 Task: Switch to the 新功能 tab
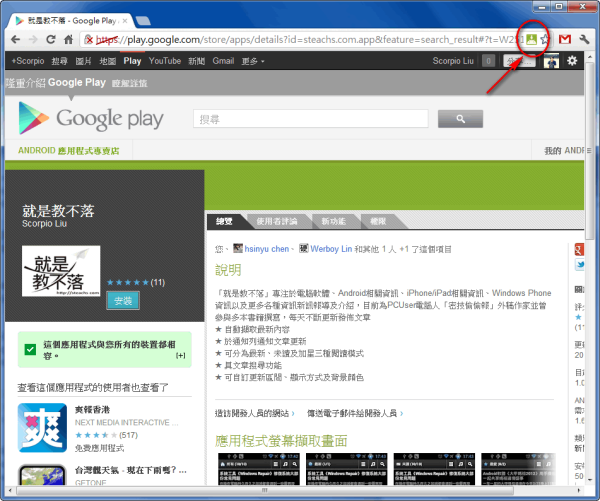pyautogui.click(x=333, y=220)
